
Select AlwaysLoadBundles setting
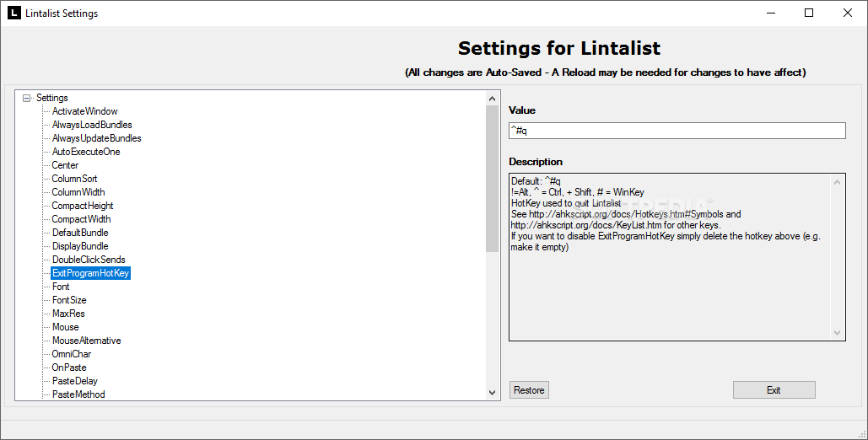[x=92, y=125]
